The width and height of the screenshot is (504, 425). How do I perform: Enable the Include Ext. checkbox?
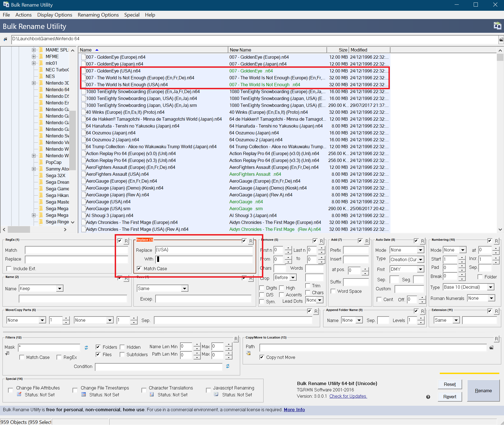pyautogui.click(x=9, y=269)
